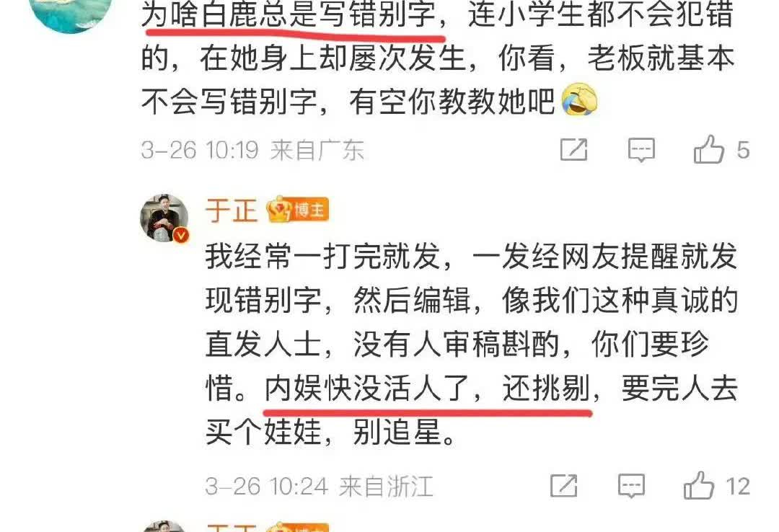This screenshot has width=779, height=532.
Task: Open the partially visible avatar at the bottom
Action: 164,526
